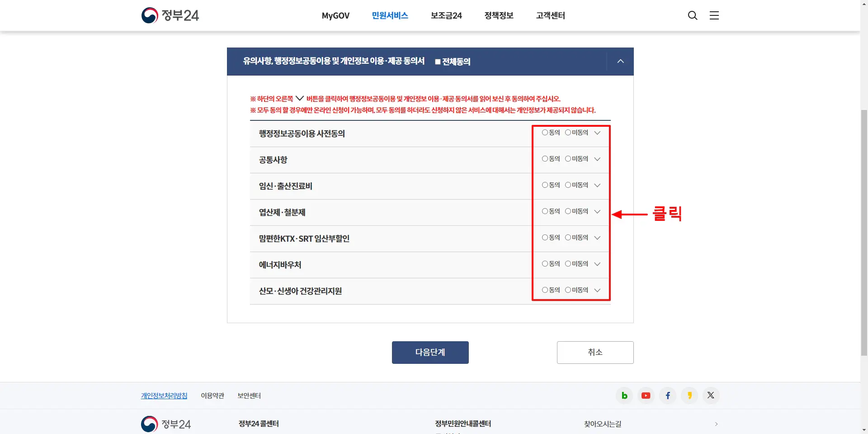Expand the 공통사항 row chevron

click(597, 159)
